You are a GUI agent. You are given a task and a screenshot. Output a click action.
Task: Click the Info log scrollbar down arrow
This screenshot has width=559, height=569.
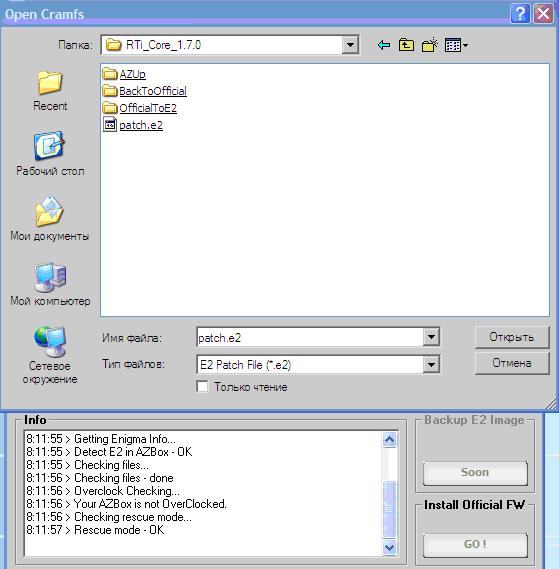click(389, 547)
